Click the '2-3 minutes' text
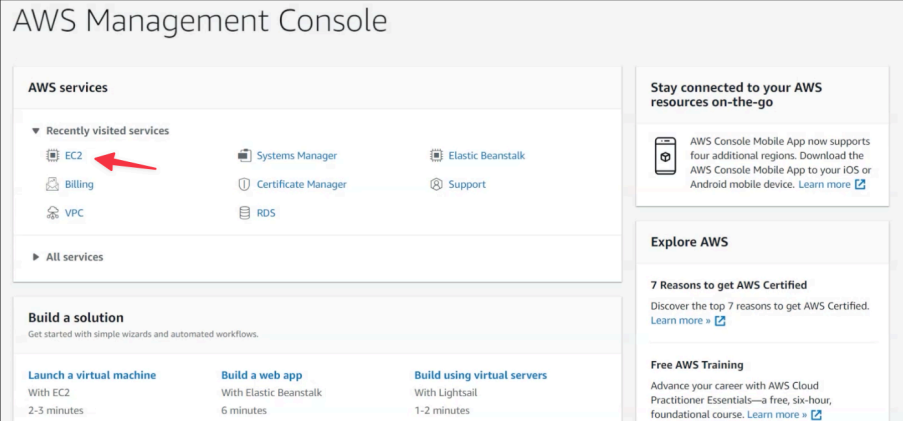 [x=56, y=411]
